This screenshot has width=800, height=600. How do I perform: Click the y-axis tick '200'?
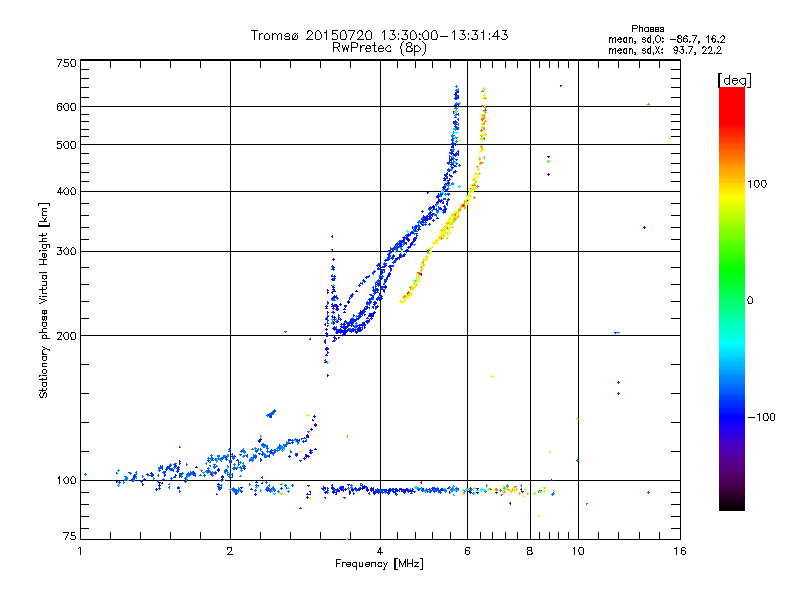66,336
